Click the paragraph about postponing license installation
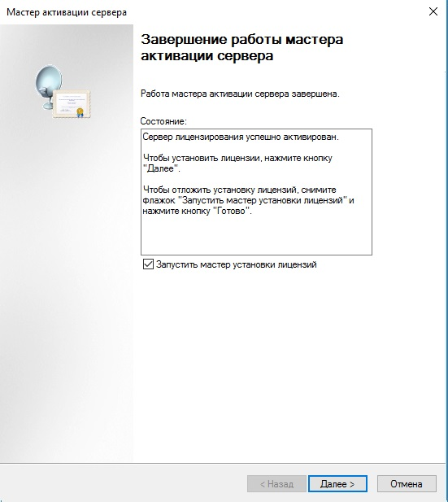This screenshot has width=448, height=502. pos(248,200)
